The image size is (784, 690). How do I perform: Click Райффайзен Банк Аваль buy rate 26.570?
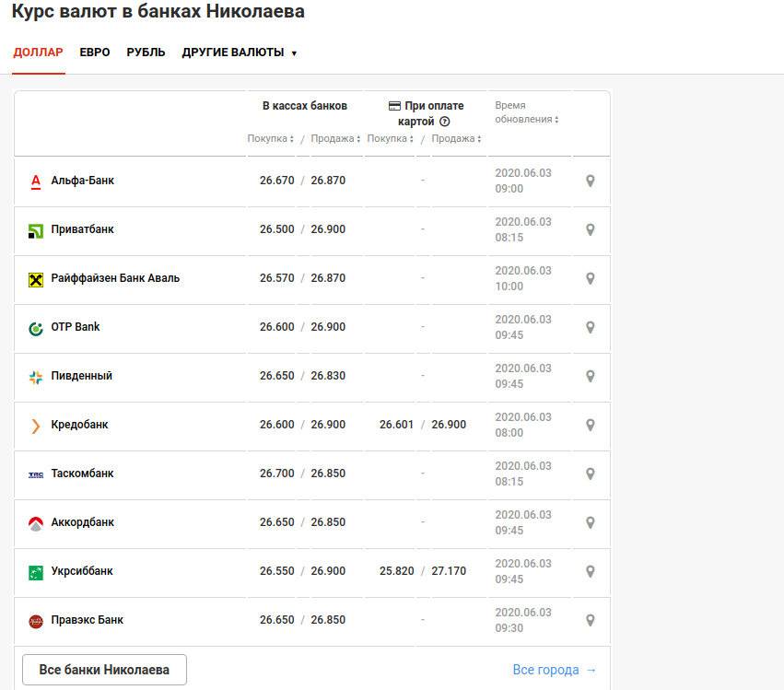point(277,278)
